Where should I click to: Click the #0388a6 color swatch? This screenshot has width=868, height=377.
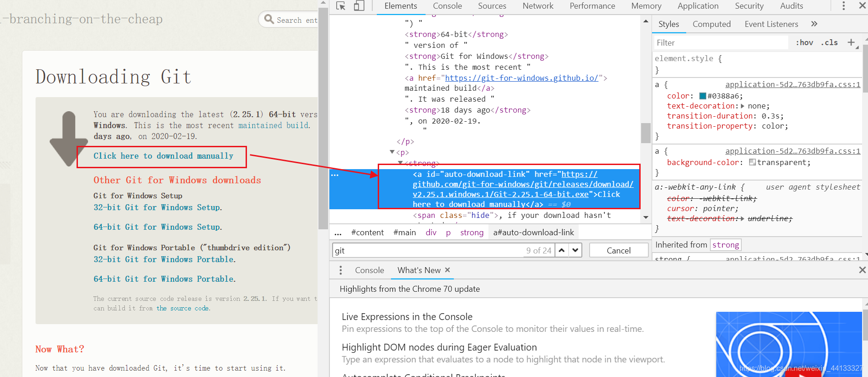point(703,96)
